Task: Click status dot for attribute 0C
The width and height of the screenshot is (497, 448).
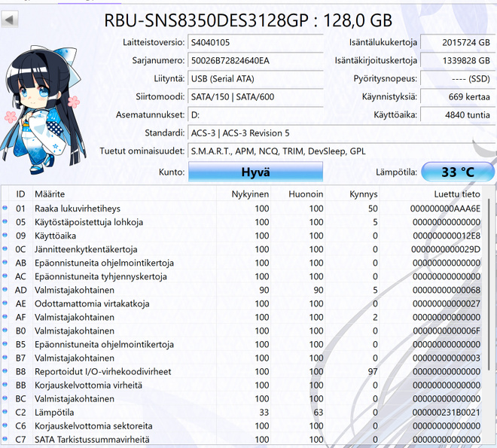Action: click(5, 248)
